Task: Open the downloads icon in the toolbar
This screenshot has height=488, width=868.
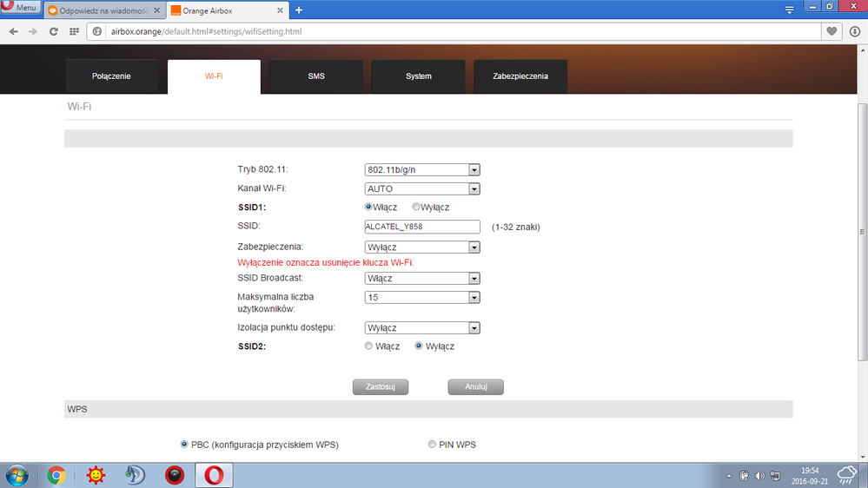Action: click(854, 31)
